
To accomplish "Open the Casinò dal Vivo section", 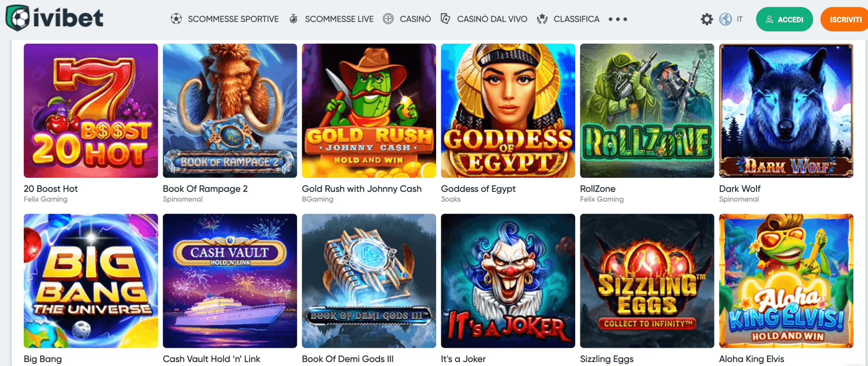I will [x=492, y=19].
